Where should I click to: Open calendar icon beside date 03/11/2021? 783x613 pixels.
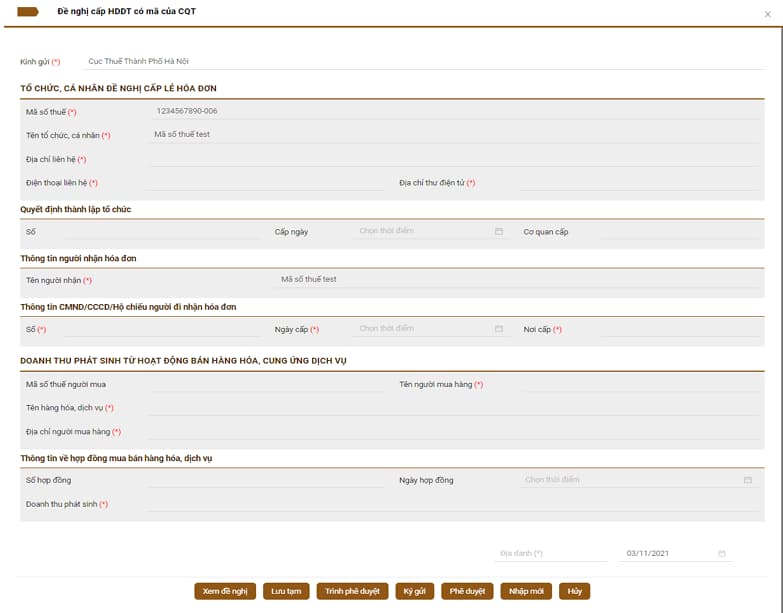point(722,553)
